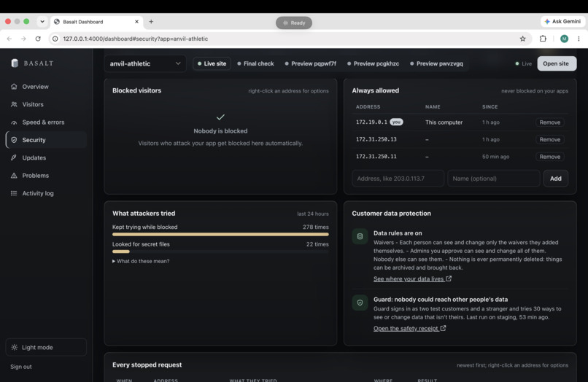
Task: Click the 'Every stopped request' heading
Action: pos(147,365)
